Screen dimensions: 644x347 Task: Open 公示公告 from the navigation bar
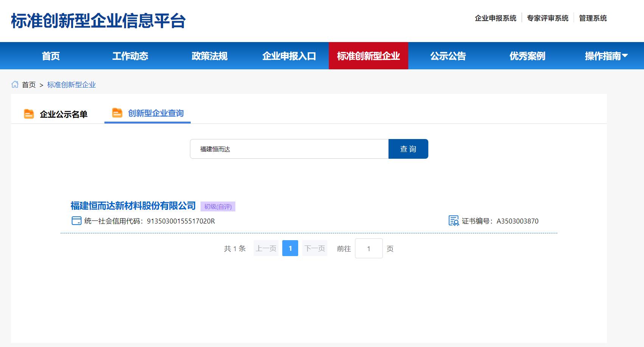tap(448, 56)
